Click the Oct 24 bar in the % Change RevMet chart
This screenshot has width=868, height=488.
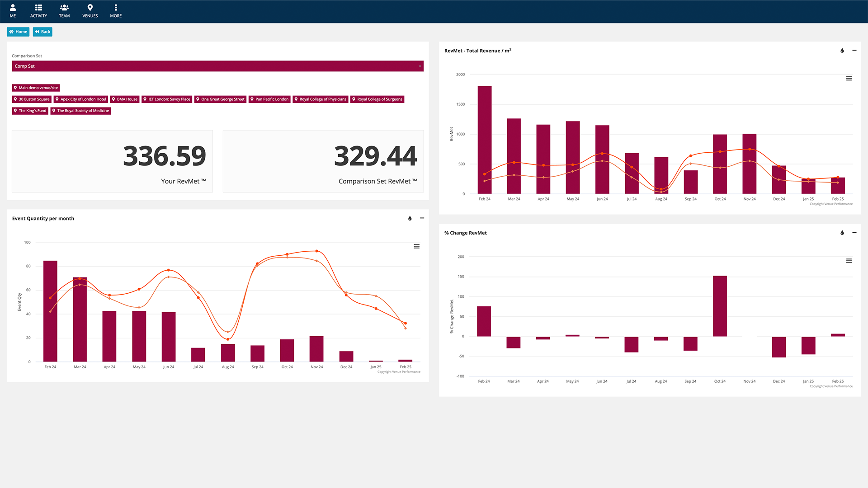coord(720,306)
